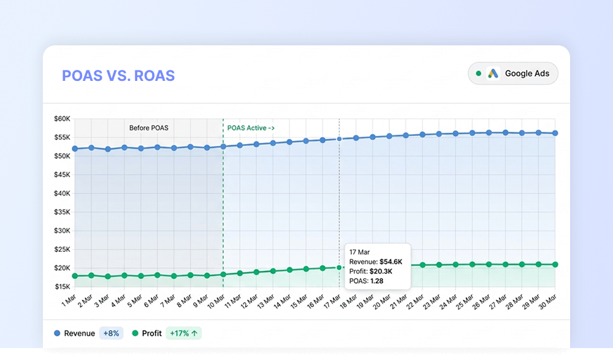The height and width of the screenshot is (364, 613).
Task: Click the $55K axis label
Action: pyautogui.click(x=62, y=137)
